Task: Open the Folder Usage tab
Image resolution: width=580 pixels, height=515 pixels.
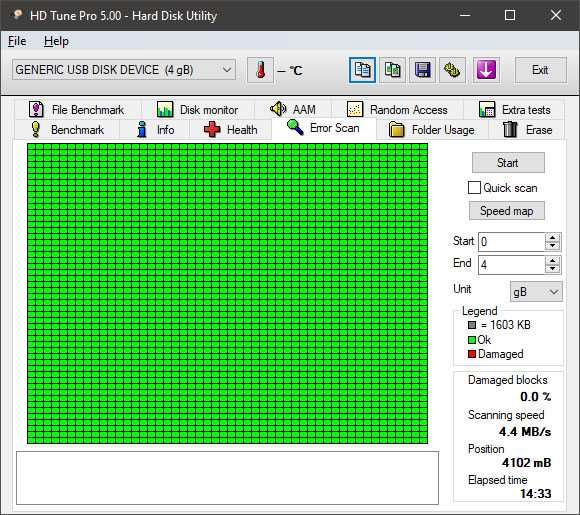Action: click(x=432, y=130)
